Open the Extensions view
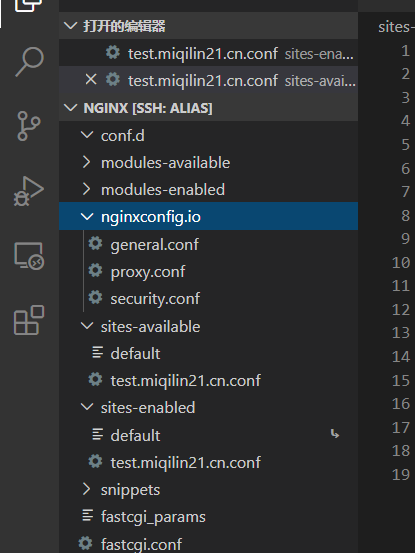Screen dimensions: 415x553 [29, 320]
